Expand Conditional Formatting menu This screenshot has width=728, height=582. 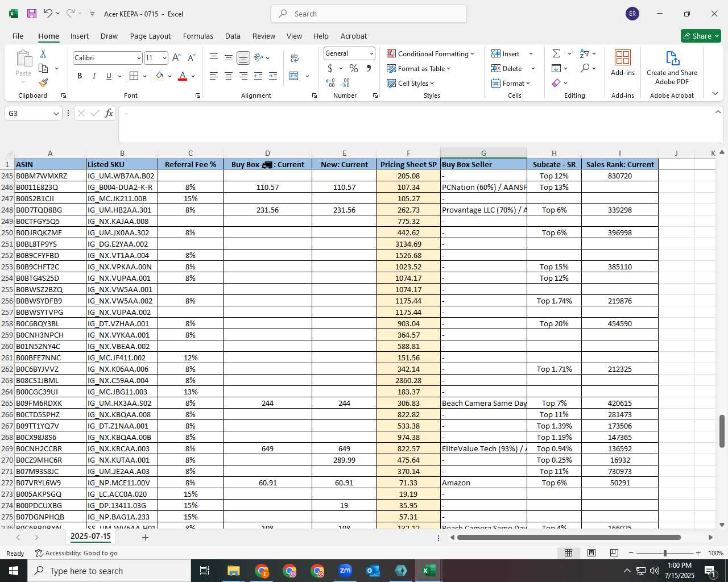point(431,53)
